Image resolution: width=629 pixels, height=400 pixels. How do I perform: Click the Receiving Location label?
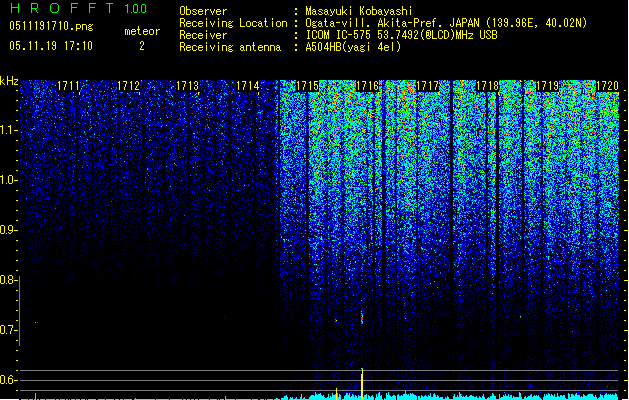point(233,23)
